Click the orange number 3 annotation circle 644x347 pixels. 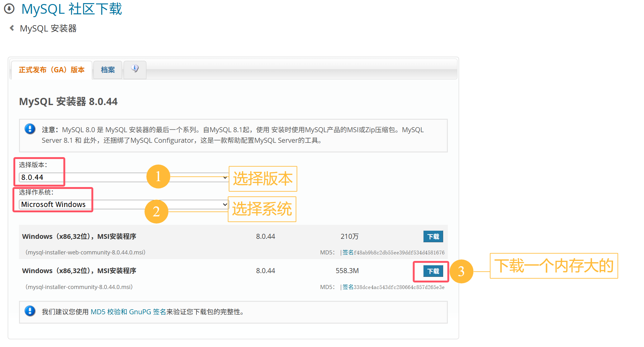(461, 271)
